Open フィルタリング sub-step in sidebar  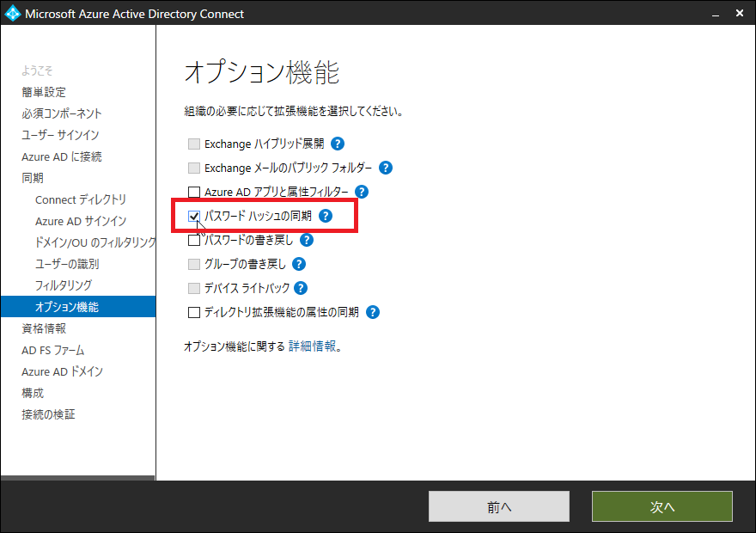[64, 285]
